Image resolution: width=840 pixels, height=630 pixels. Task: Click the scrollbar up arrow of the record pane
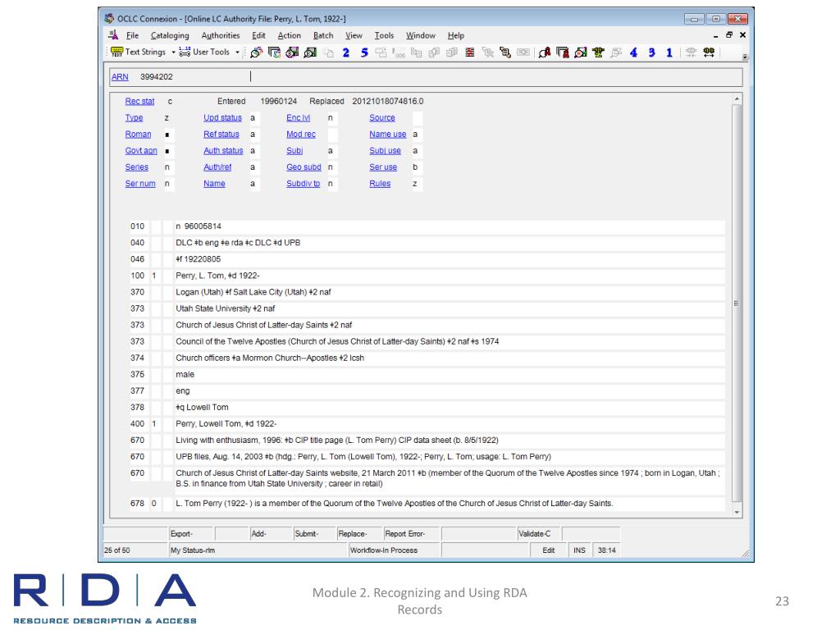coord(737,99)
